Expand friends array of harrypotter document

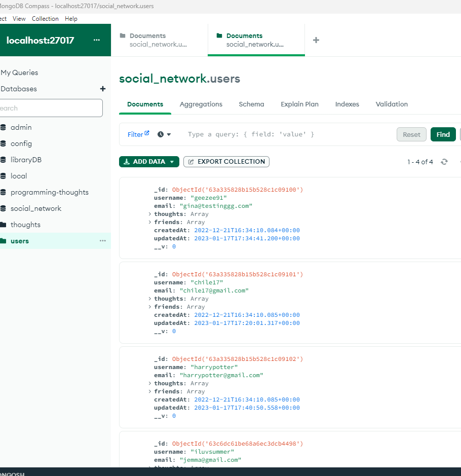point(150,392)
